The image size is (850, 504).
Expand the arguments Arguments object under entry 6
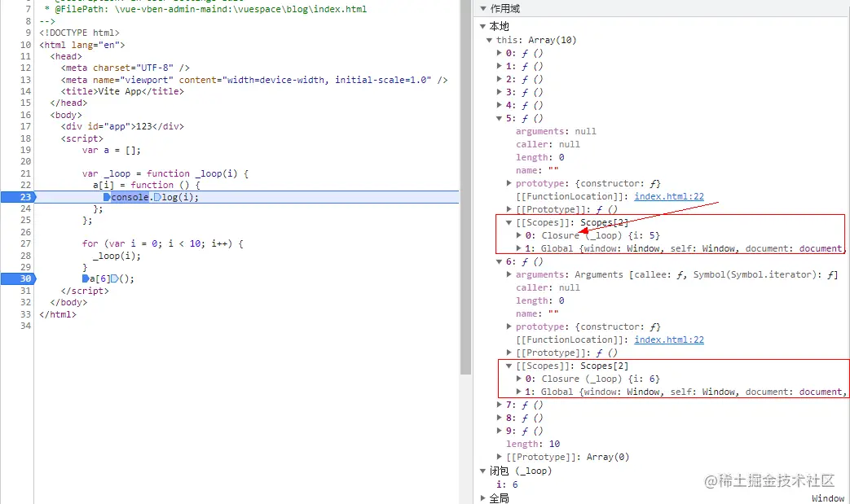tap(509, 274)
